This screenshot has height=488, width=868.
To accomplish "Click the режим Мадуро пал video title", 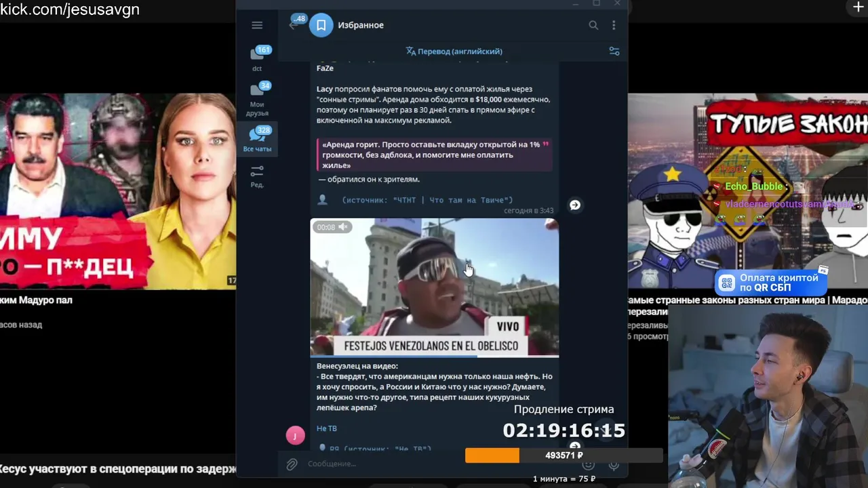I will [36, 300].
